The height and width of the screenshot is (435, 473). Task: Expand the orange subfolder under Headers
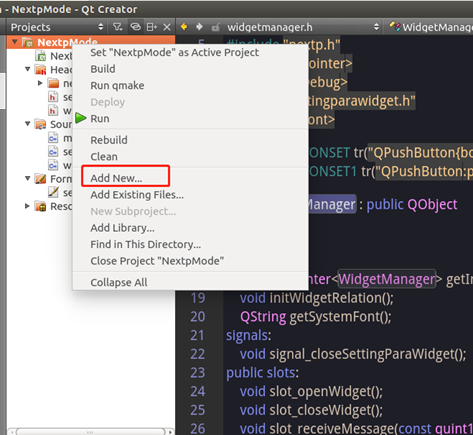40,83
